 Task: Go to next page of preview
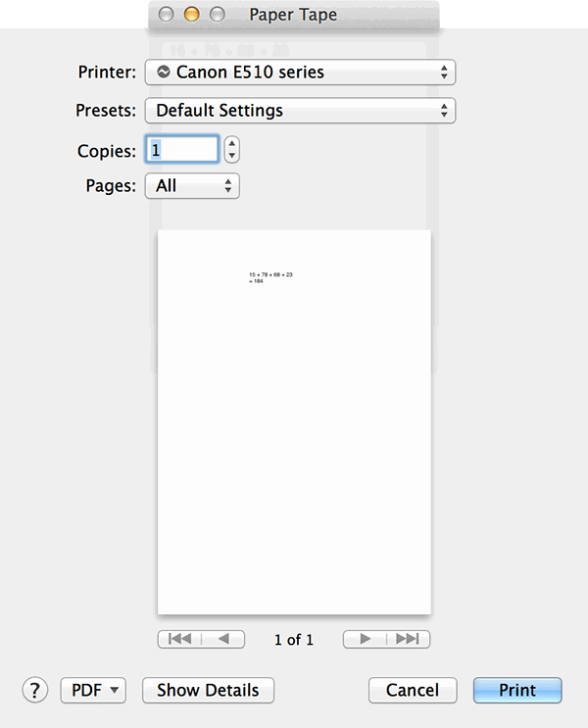tap(365, 639)
